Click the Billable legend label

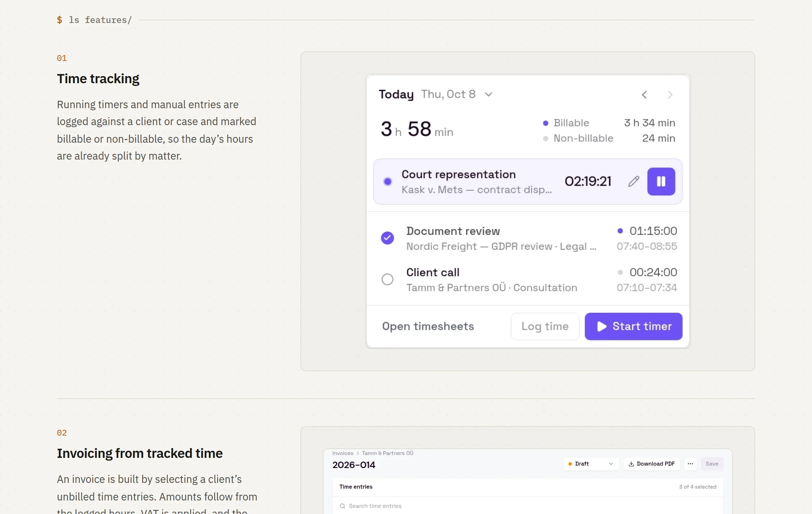pos(571,123)
